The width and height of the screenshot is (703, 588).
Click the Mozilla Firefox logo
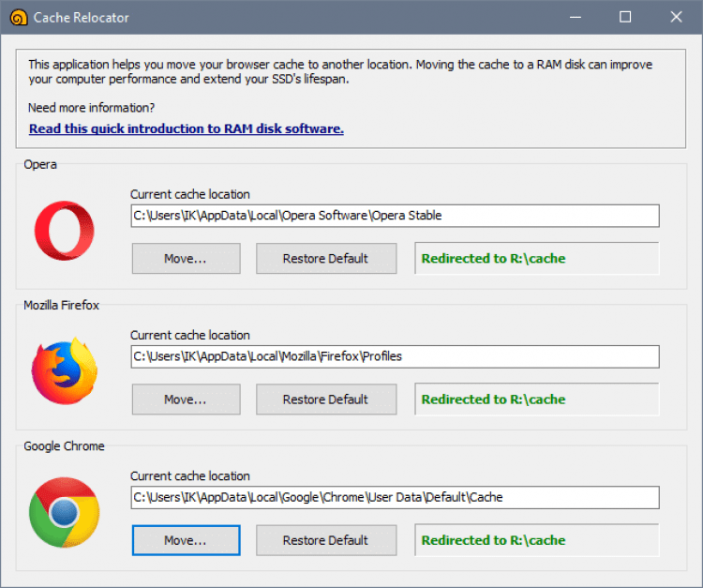(x=64, y=370)
